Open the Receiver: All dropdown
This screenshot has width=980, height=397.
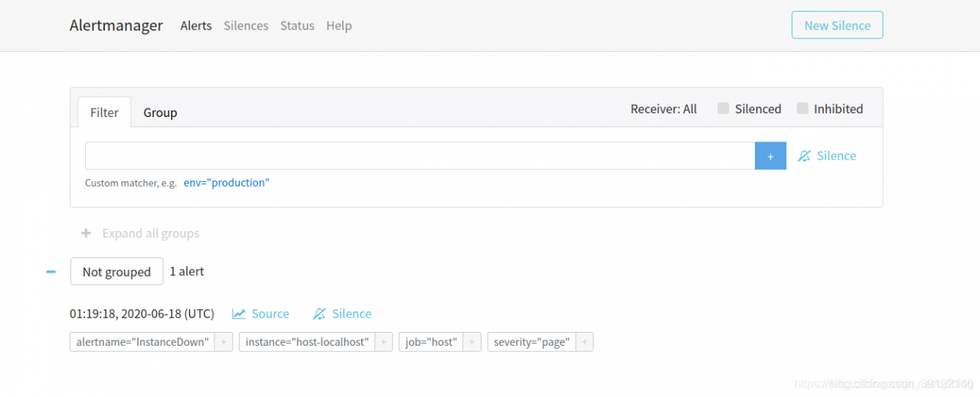[x=663, y=109]
